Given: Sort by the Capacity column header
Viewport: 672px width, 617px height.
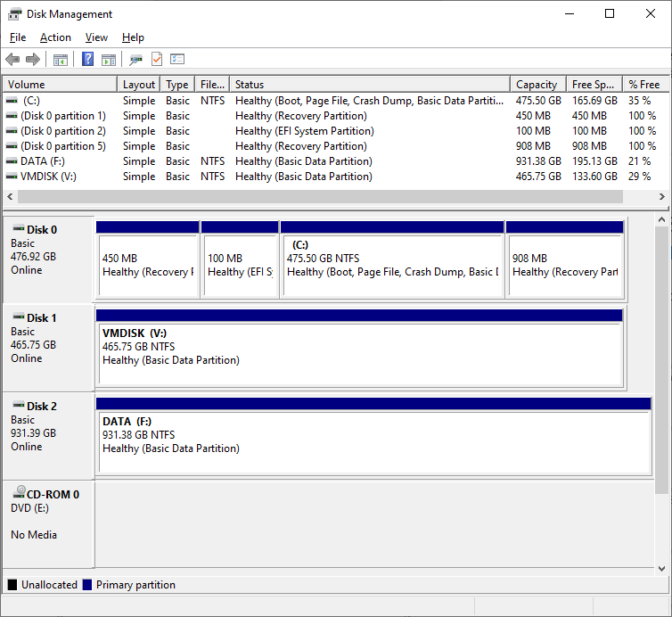Looking at the screenshot, I should click(x=538, y=85).
